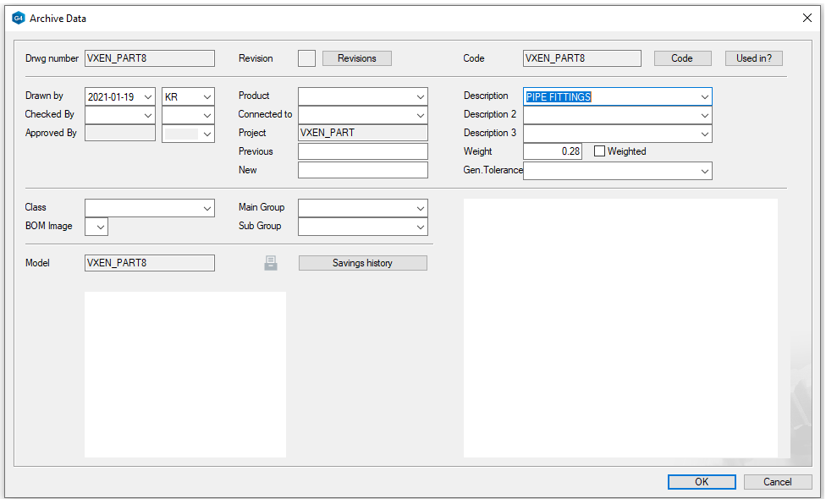
Task: Click the Revisions button
Action: point(356,58)
